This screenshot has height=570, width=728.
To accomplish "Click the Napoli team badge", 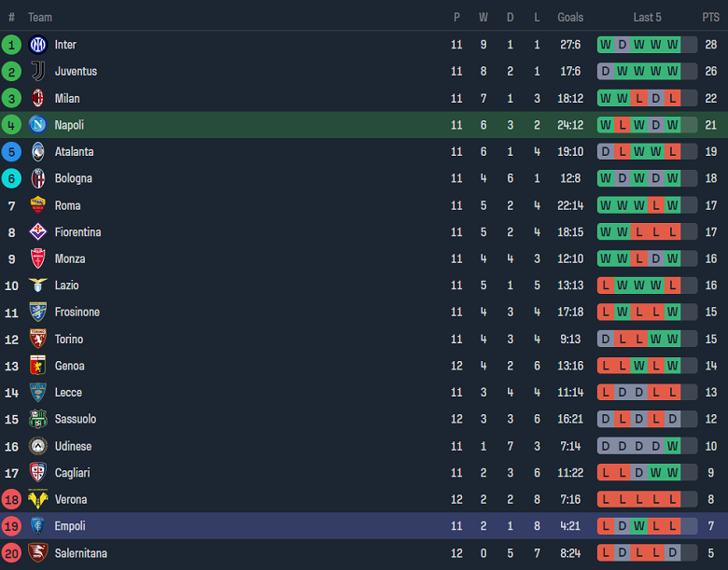I will tap(38, 125).
